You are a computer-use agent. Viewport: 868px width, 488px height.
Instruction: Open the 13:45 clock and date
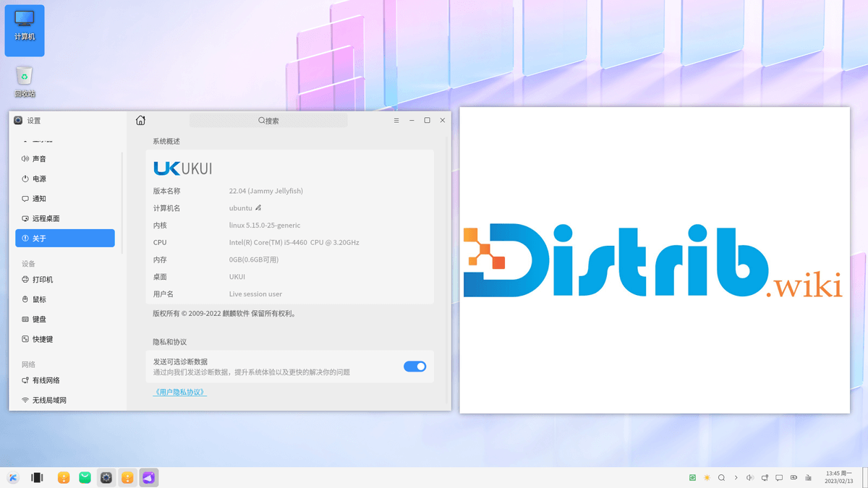coord(839,477)
